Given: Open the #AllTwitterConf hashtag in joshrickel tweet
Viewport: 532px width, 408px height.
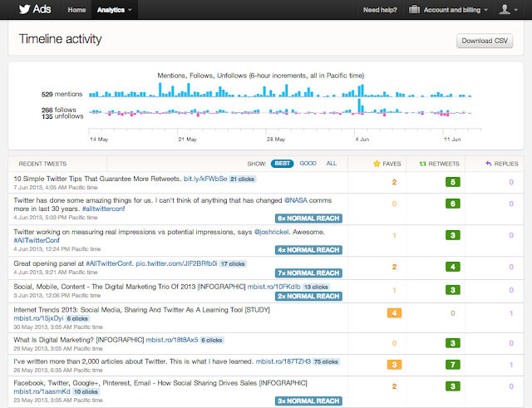Looking at the screenshot, I should pyautogui.click(x=37, y=240).
